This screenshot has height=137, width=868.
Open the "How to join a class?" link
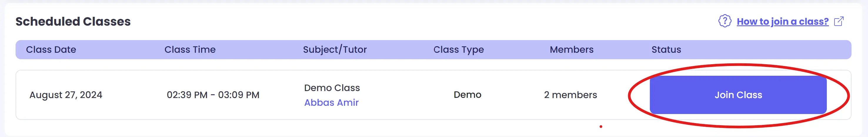pyautogui.click(x=782, y=22)
